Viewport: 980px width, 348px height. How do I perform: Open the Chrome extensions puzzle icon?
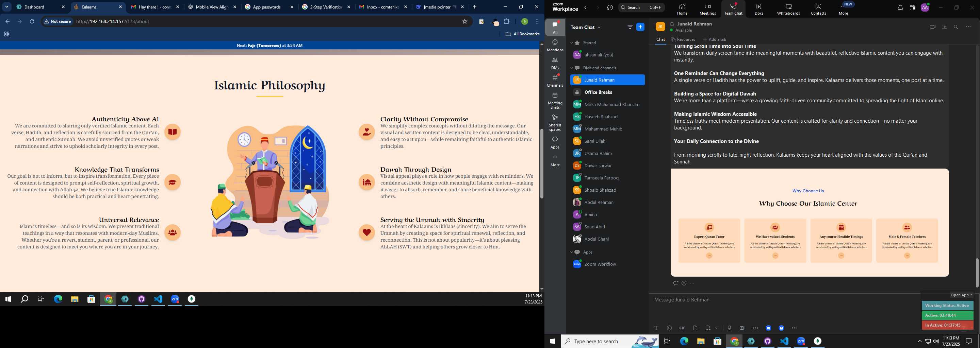(x=506, y=22)
